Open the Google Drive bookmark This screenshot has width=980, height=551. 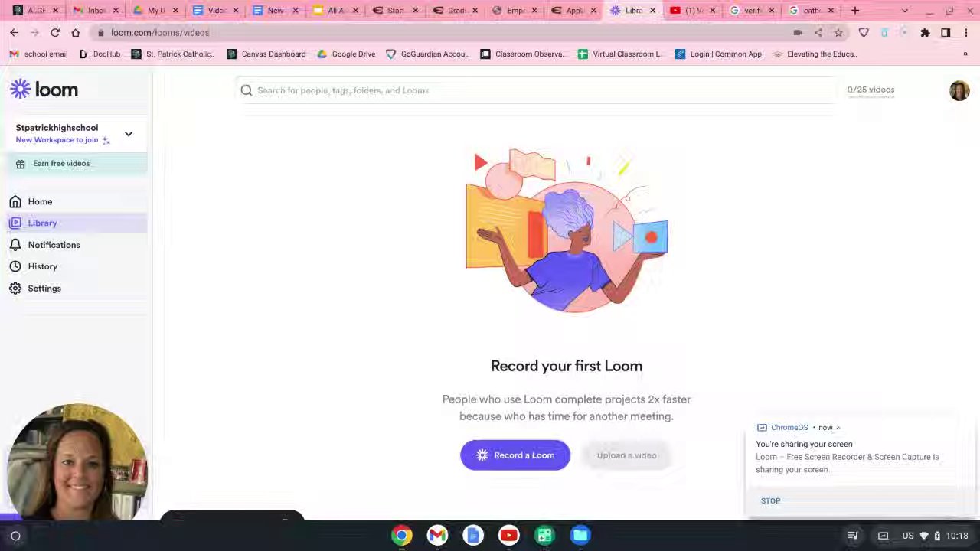(x=346, y=54)
